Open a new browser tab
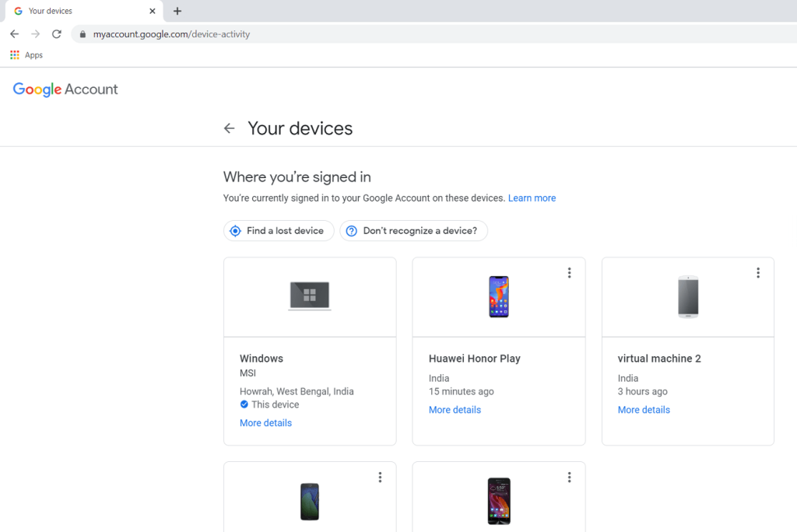The width and height of the screenshot is (797, 532). pyautogui.click(x=177, y=11)
